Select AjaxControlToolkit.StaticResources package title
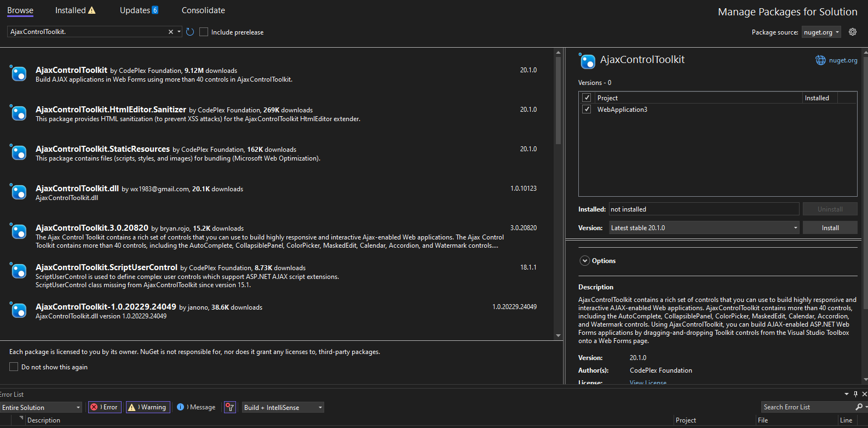868x428 pixels. pyautogui.click(x=102, y=149)
